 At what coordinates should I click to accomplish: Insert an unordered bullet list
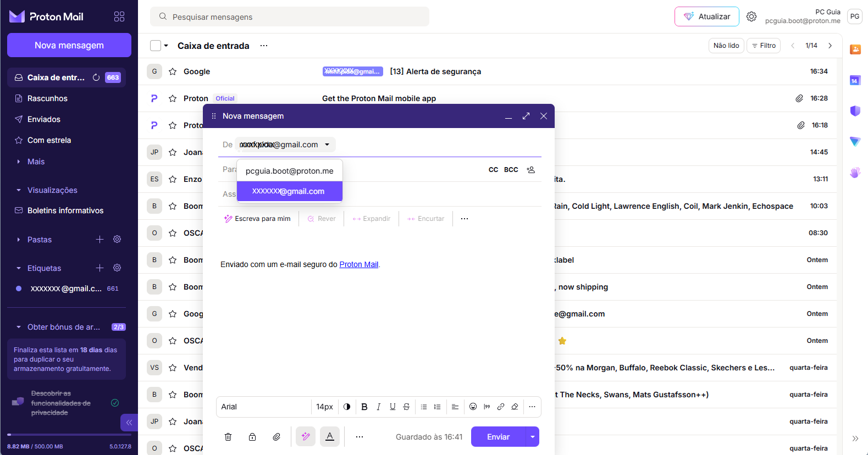(x=424, y=407)
